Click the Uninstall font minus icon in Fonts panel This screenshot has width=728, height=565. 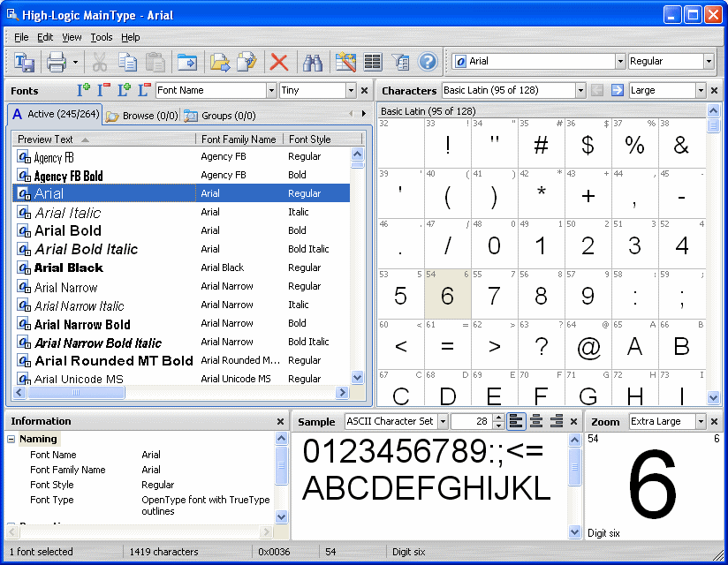click(x=103, y=90)
